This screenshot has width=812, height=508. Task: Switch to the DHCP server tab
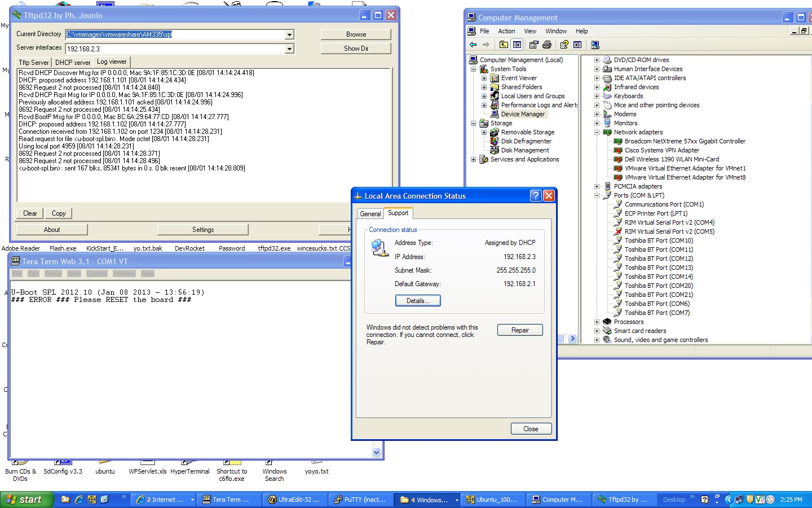tap(73, 63)
